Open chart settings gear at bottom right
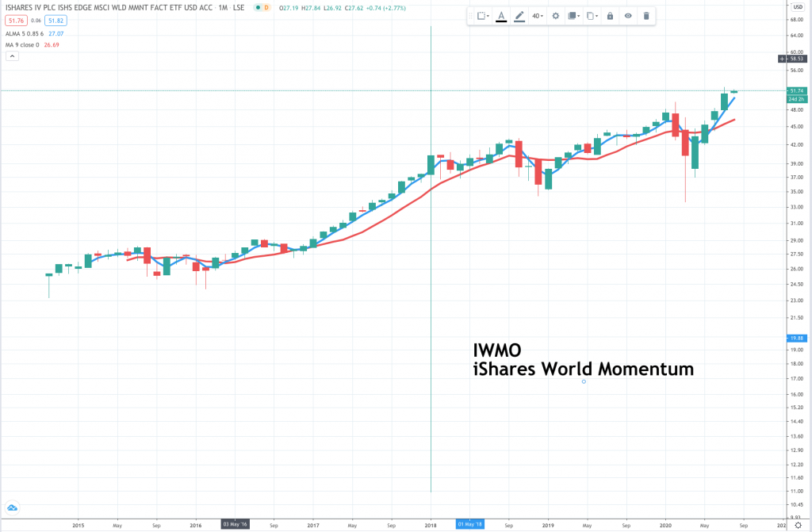The height and width of the screenshot is (532, 812). (798, 526)
